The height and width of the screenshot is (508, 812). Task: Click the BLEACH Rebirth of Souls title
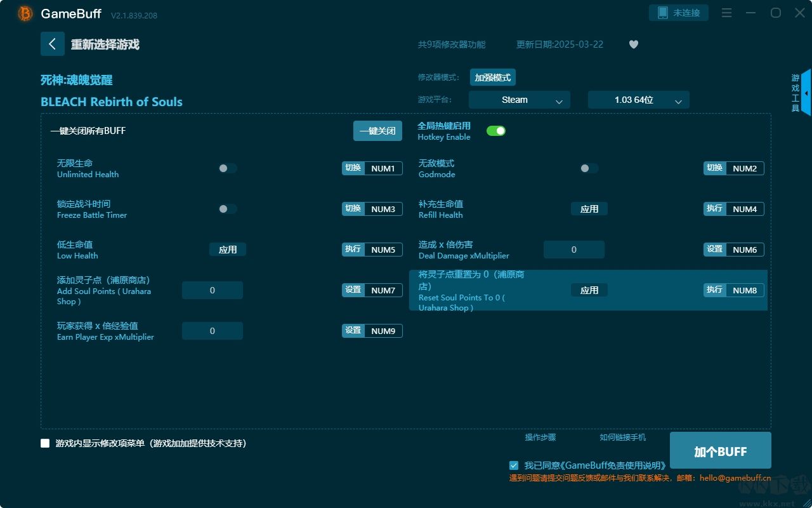(112, 102)
